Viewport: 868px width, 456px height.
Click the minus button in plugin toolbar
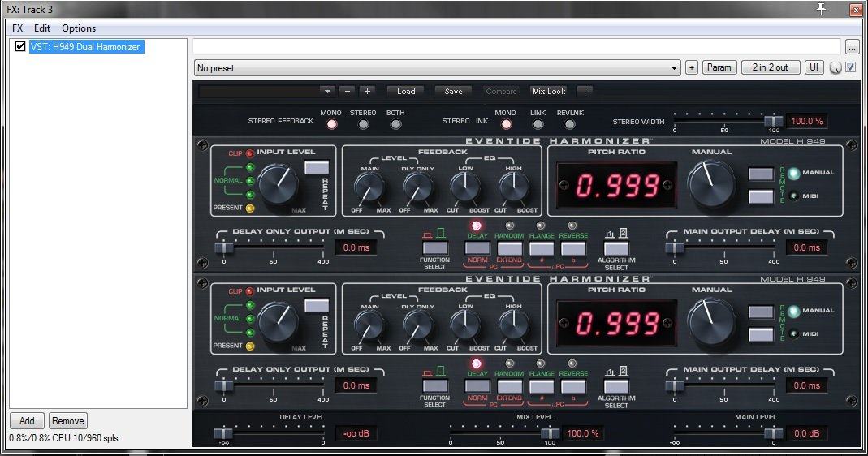(347, 92)
